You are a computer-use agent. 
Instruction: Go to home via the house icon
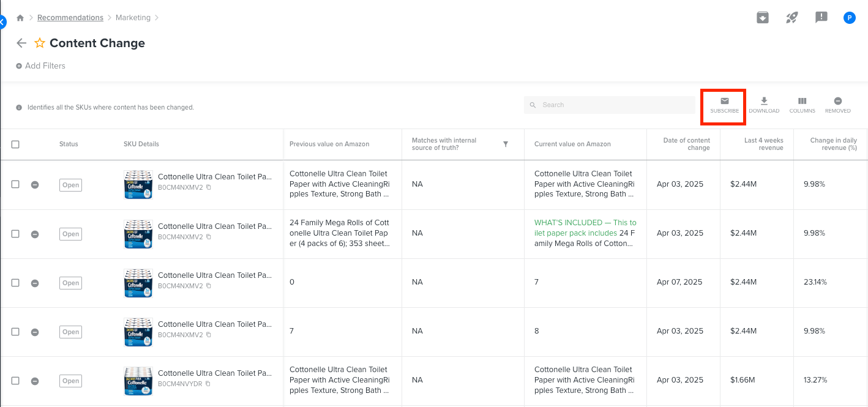click(20, 18)
